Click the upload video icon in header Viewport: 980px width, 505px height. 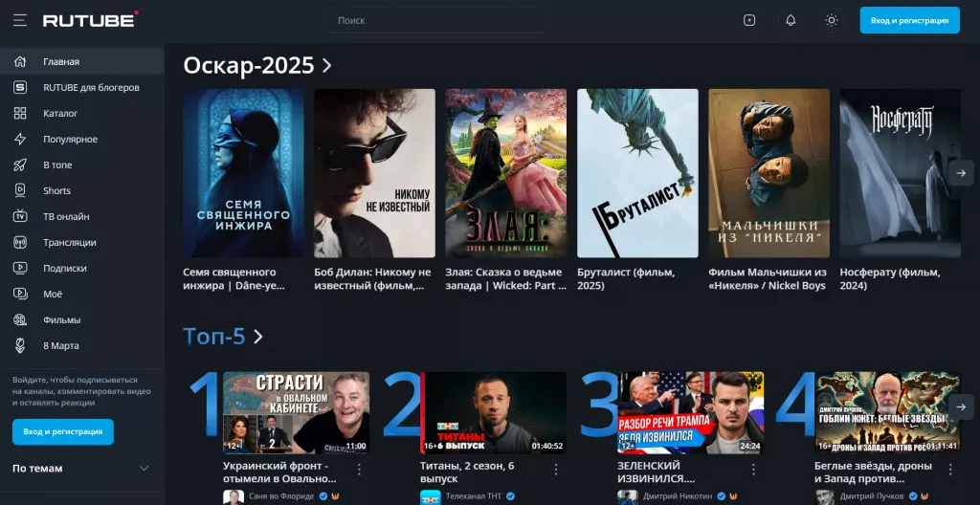749,21
